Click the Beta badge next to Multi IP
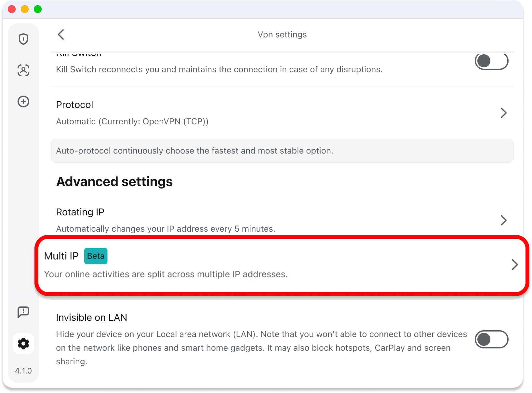This screenshot has height=393, width=532. (96, 256)
